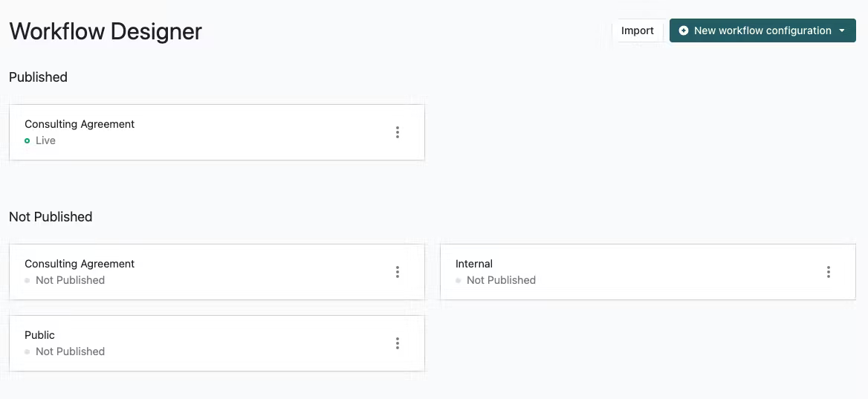Screen dimensions: 868x399
Task: Click plus icon on New workflow configuration
Action: 684,30
